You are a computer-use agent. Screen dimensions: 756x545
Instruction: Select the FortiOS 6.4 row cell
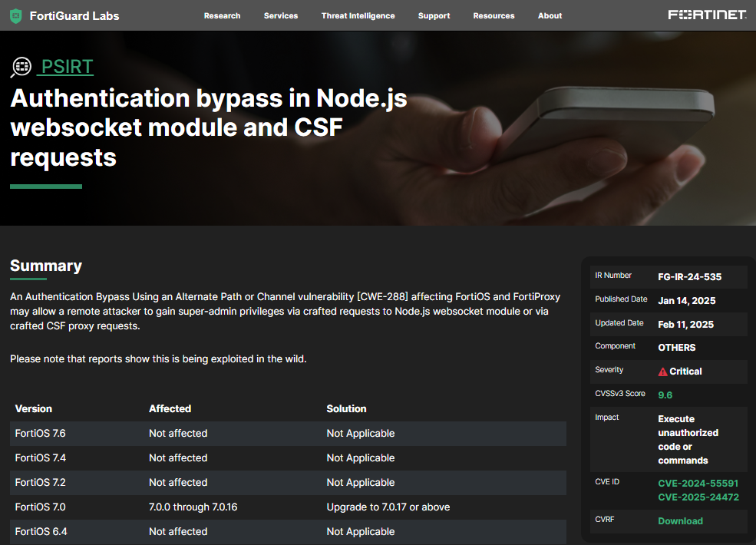pos(41,531)
